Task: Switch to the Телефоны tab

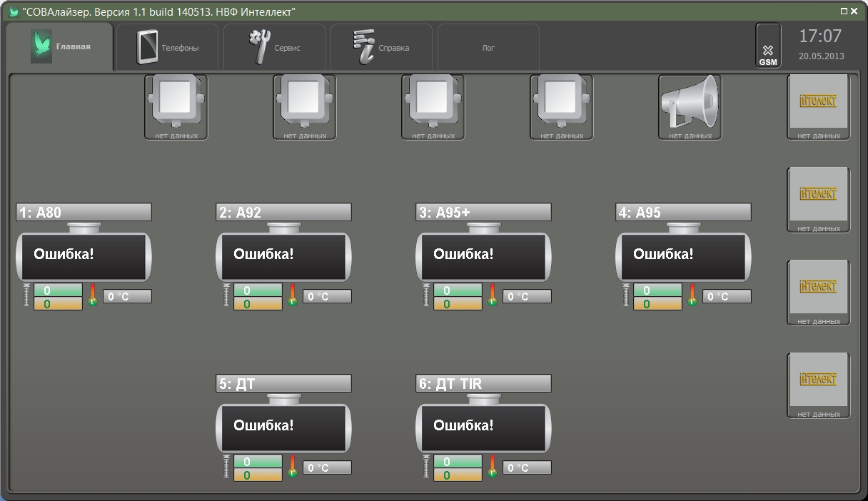Action: coord(168,48)
